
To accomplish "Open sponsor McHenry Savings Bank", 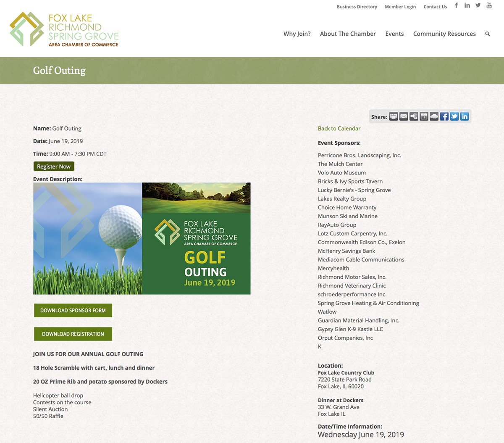I will pos(346,251).
